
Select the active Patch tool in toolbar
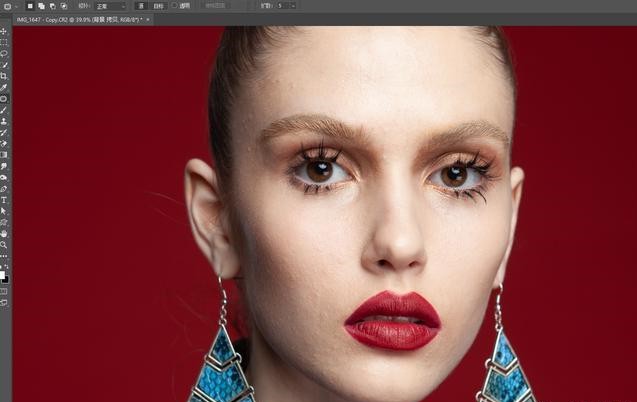4,99
